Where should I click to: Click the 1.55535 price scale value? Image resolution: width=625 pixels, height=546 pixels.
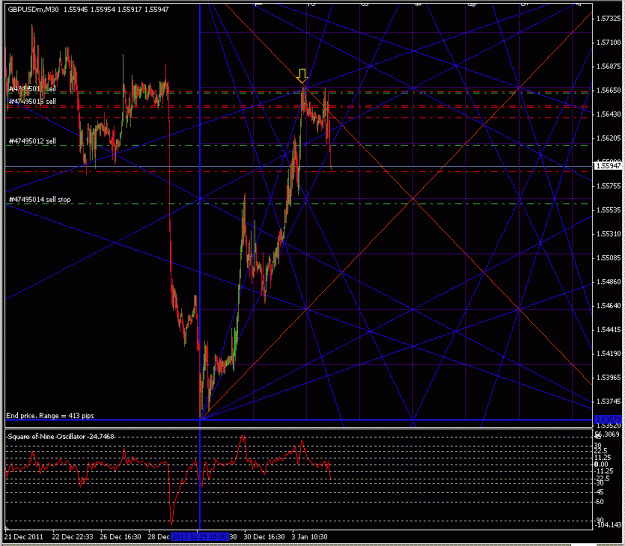(x=609, y=210)
